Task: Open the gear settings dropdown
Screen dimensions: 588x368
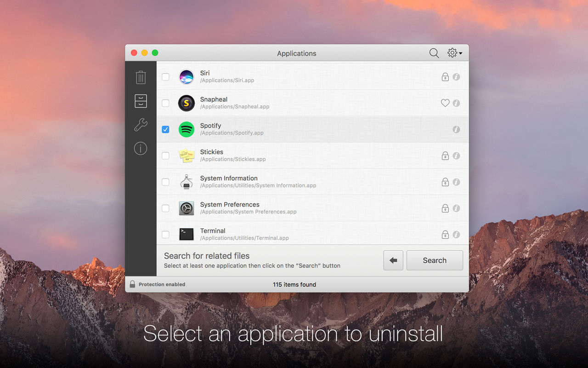Action: point(455,53)
